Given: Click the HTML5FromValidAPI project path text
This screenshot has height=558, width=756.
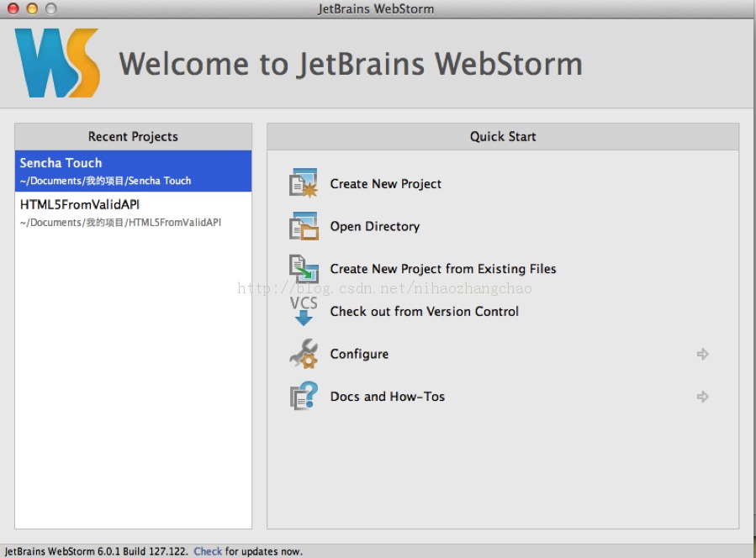Looking at the screenshot, I should [x=120, y=223].
